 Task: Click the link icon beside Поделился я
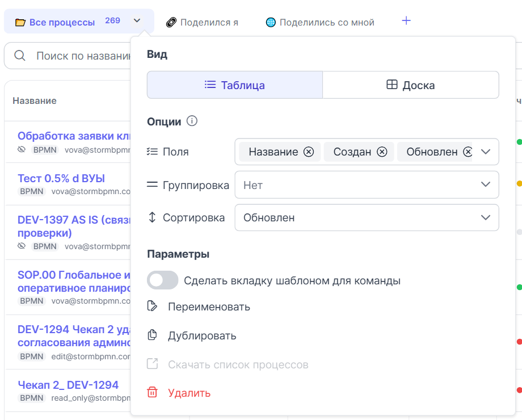(x=171, y=22)
